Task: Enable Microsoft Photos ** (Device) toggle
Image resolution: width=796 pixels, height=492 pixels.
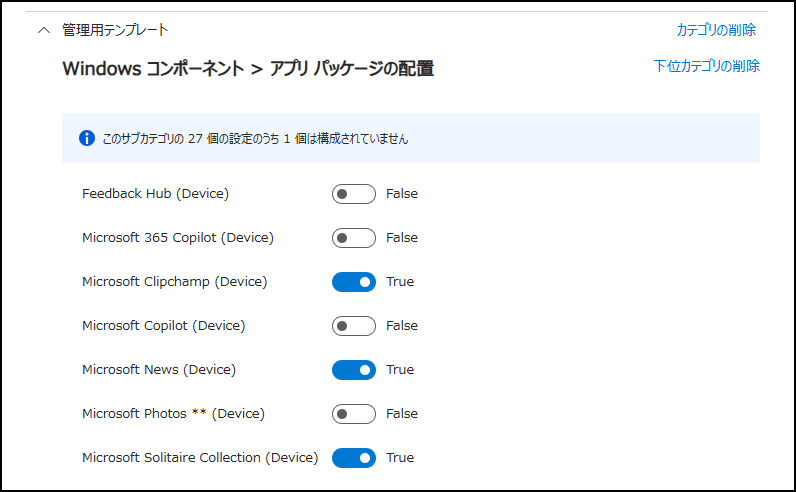Action: pos(354,414)
